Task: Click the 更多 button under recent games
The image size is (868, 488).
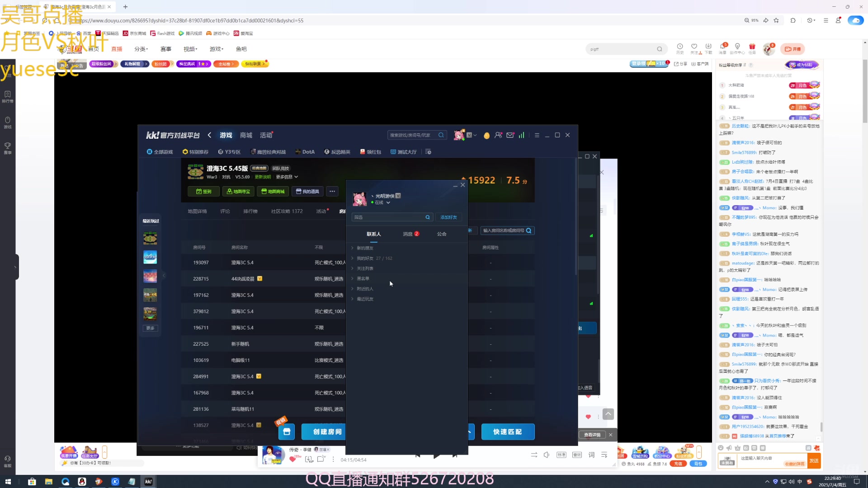Action: pos(150,328)
